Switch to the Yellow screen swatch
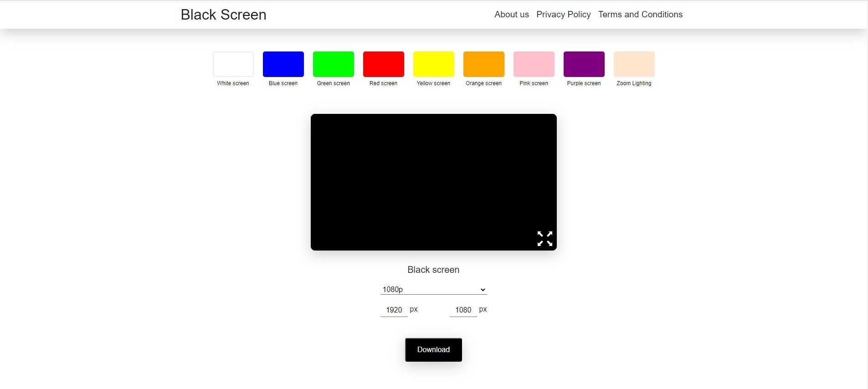The image size is (868, 389). coord(433,64)
